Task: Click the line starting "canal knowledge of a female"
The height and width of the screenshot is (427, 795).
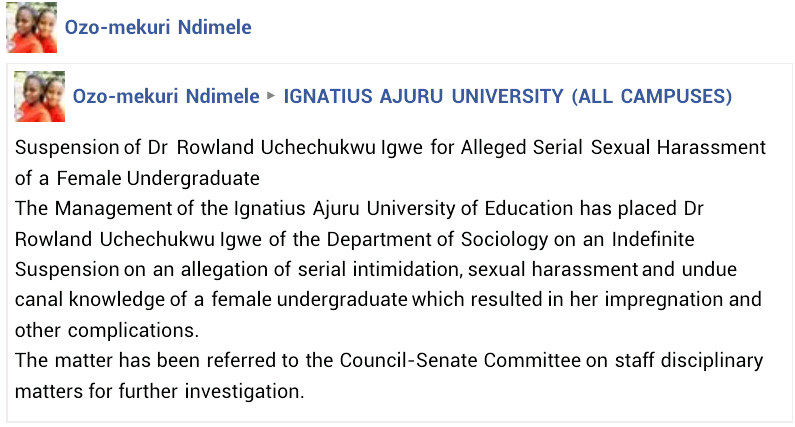Action: 388,300
